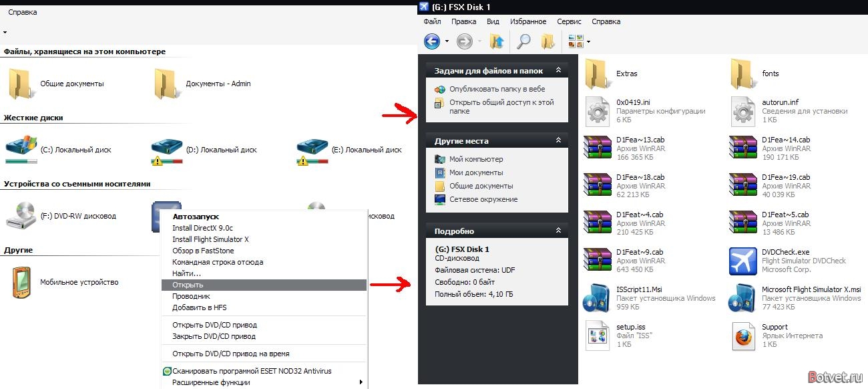
Task: Select the Support Firefox shortcut icon
Action: click(744, 336)
